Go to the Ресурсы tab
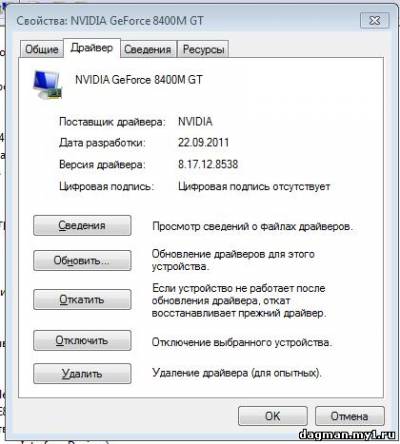Screen dimensions: 400x444 pos(203,49)
